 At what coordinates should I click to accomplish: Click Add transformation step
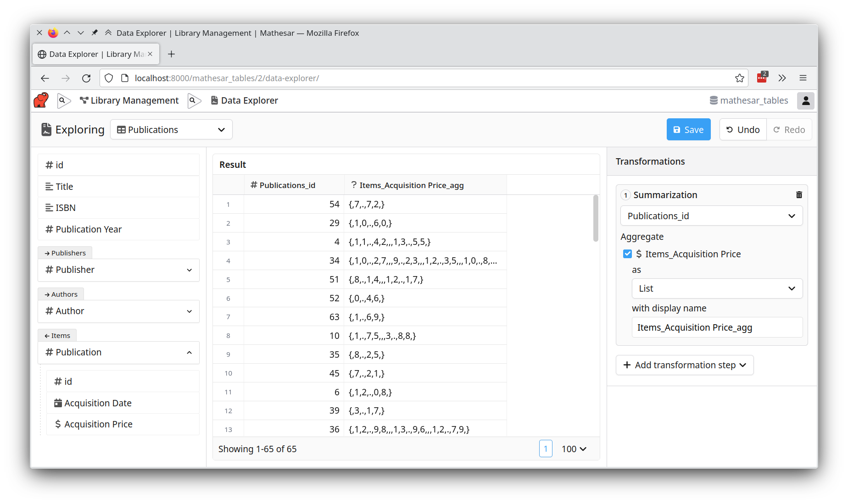pyautogui.click(x=684, y=365)
